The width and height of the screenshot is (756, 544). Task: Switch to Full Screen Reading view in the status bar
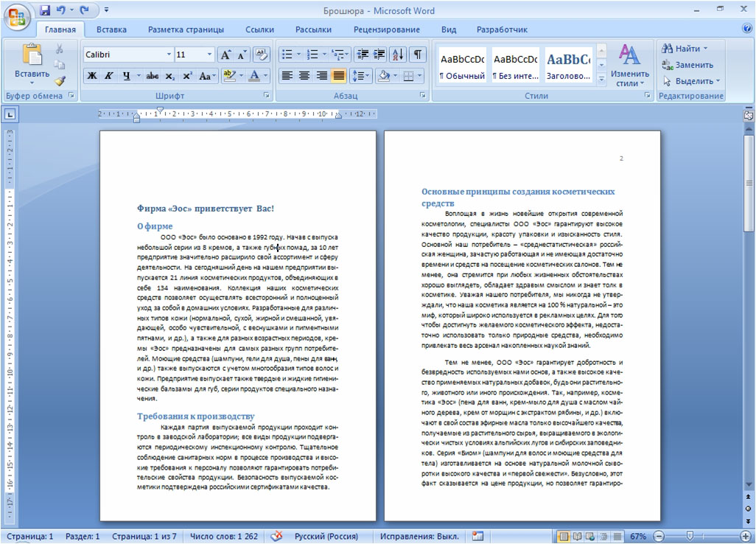[x=577, y=537]
